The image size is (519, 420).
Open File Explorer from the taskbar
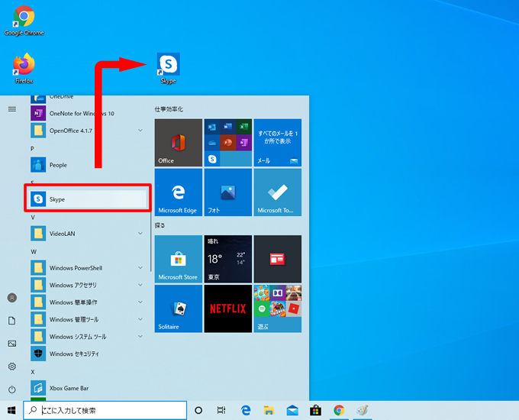pos(269,410)
